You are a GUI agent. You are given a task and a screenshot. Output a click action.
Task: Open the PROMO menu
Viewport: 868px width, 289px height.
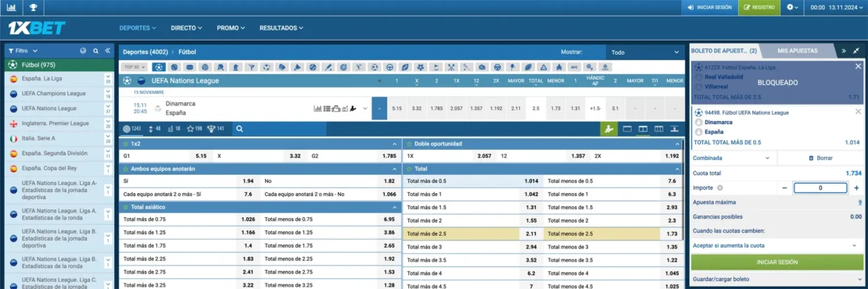(231, 27)
